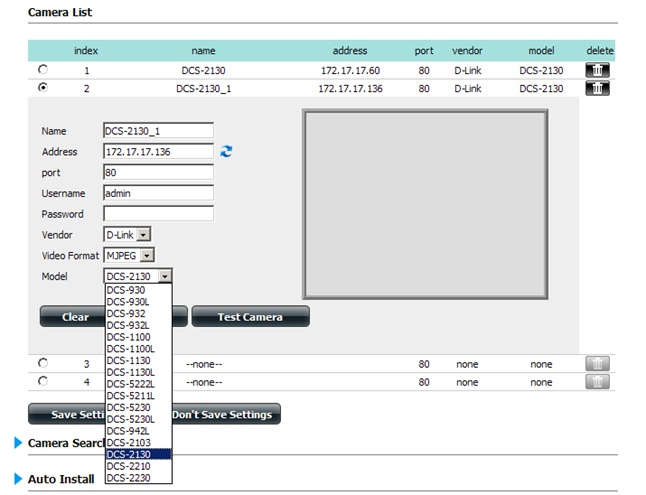Click the 'vendor' column header
This screenshot has height=495, width=646.
click(467, 51)
